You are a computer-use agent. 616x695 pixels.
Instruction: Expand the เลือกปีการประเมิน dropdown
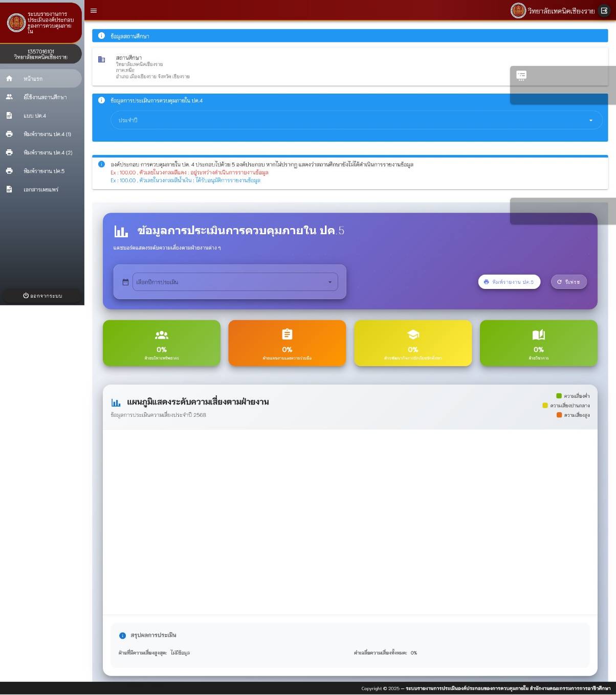click(235, 282)
